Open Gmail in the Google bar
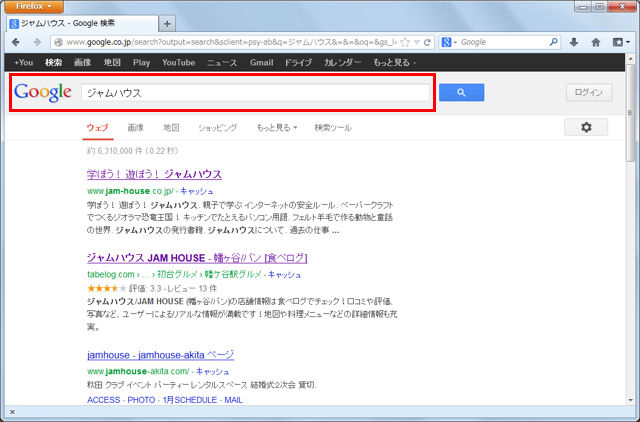The height and width of the screenshot is (422, 640). click(x=261, y=63)
